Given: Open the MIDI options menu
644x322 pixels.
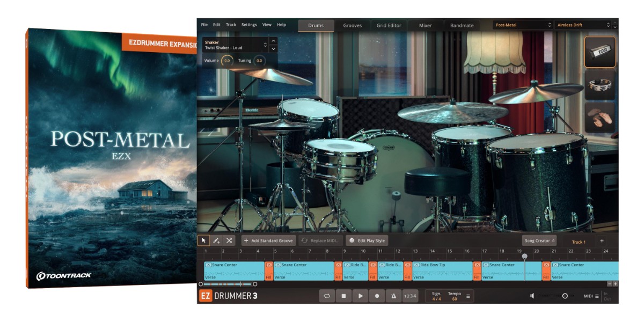Looking at the screenshot, I should tap(592, 296).
